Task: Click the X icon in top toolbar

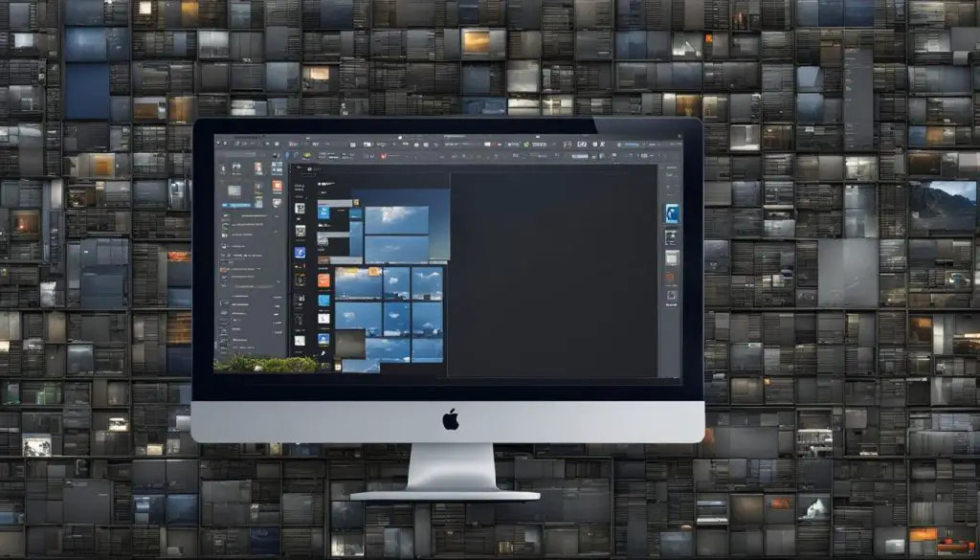Action: 602,145
